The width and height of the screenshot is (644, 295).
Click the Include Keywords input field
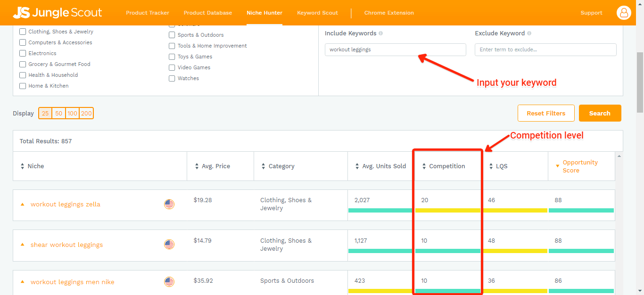click(x=395, y=49)
